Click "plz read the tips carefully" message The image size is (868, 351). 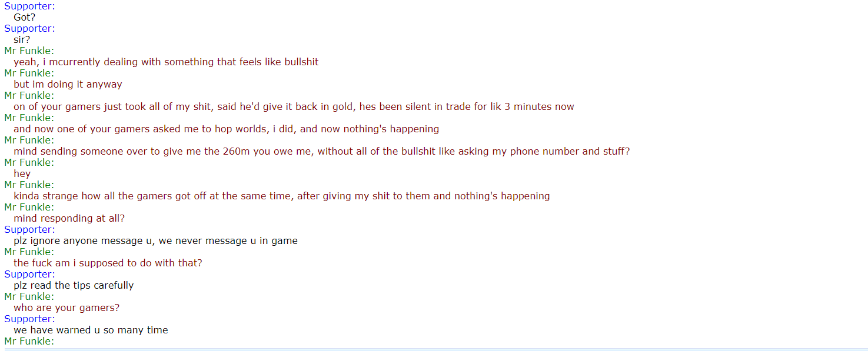(x=74, y=285)
